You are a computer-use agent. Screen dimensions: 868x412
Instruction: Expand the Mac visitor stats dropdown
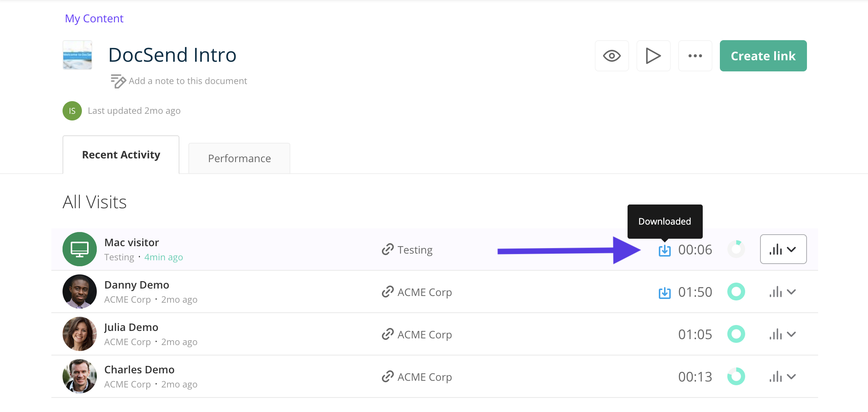[783, 249]
